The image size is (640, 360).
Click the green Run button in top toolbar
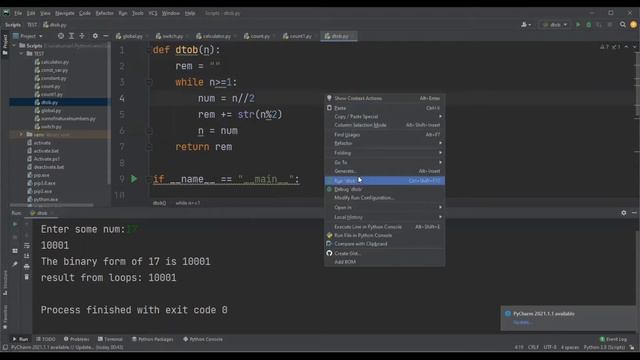click(x=578, y=25)
